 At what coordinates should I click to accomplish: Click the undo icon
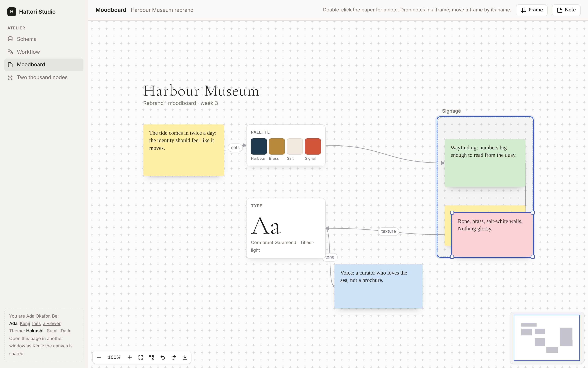click(163, 357)
